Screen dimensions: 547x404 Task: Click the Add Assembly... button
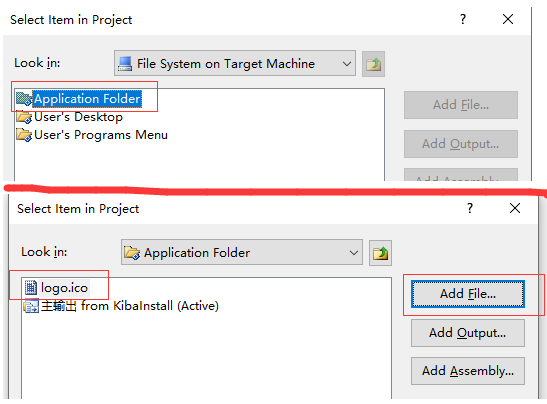[467, 371]
